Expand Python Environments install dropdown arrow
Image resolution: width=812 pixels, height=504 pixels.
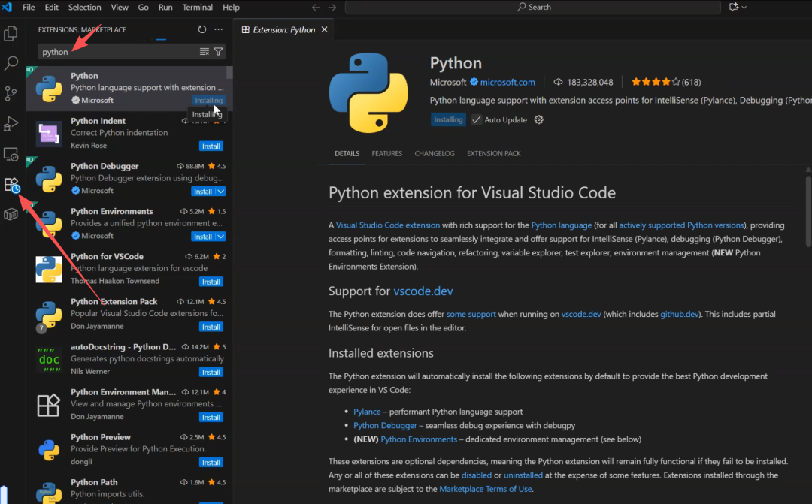(x=221, y=237)
